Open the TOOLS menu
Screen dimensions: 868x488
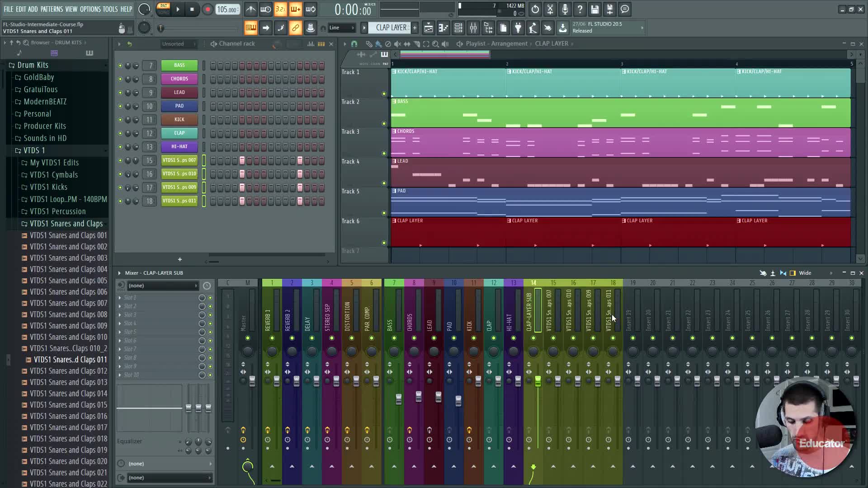[110, 9]
